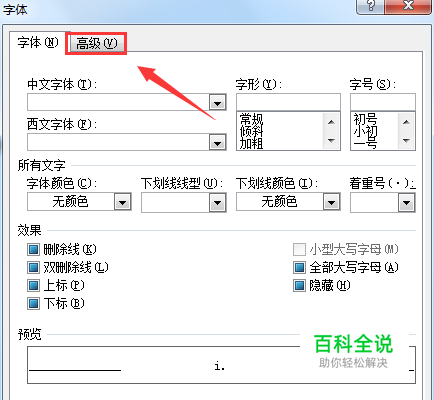Choose 倾斜 in the 字形 list
Screen dimensions: 434x400
click(x=251, y=131)
